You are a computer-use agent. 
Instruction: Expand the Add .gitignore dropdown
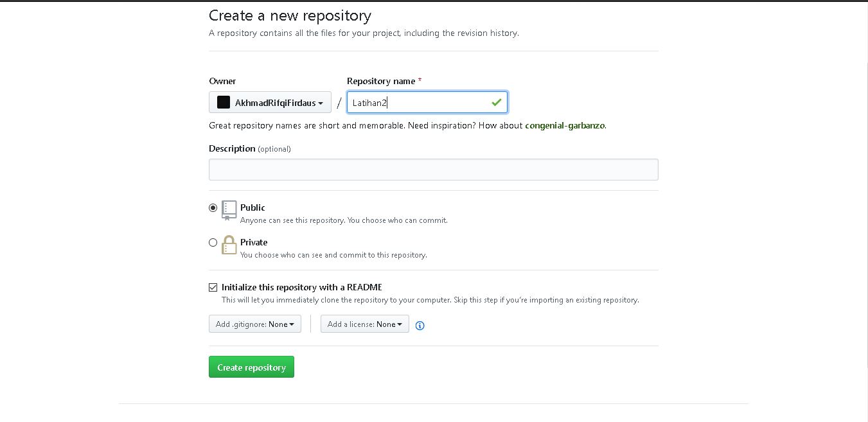coord(255,324)
